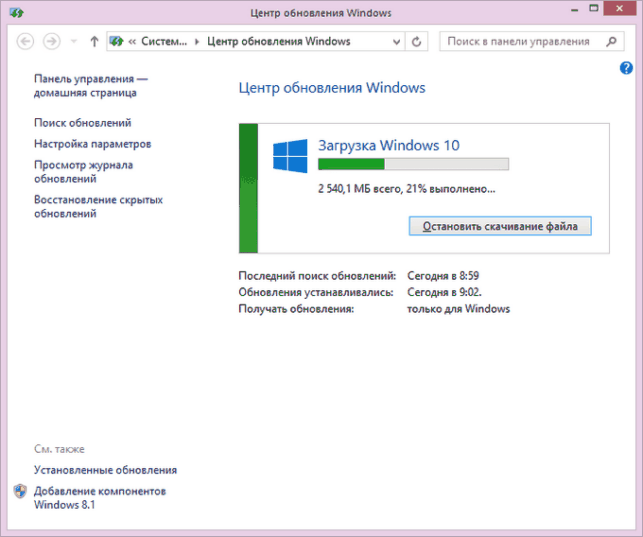Go forward with the Forward arrow
Viewport: 643px width, 537px height.
click(52, 41)
